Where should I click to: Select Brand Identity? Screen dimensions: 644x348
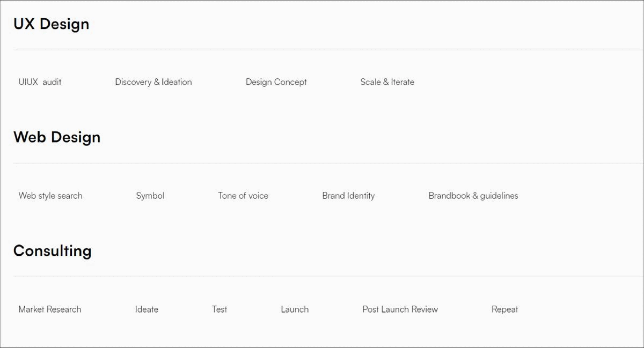pos(348,196)
